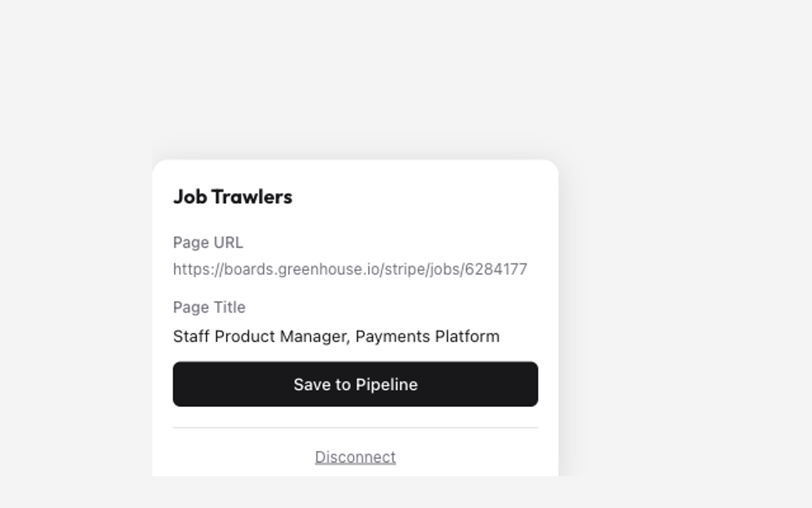Click the greenhouse.io page URL text
This screenshot has height=508, width=812.
pyautogui.click(x=350, y=269)
